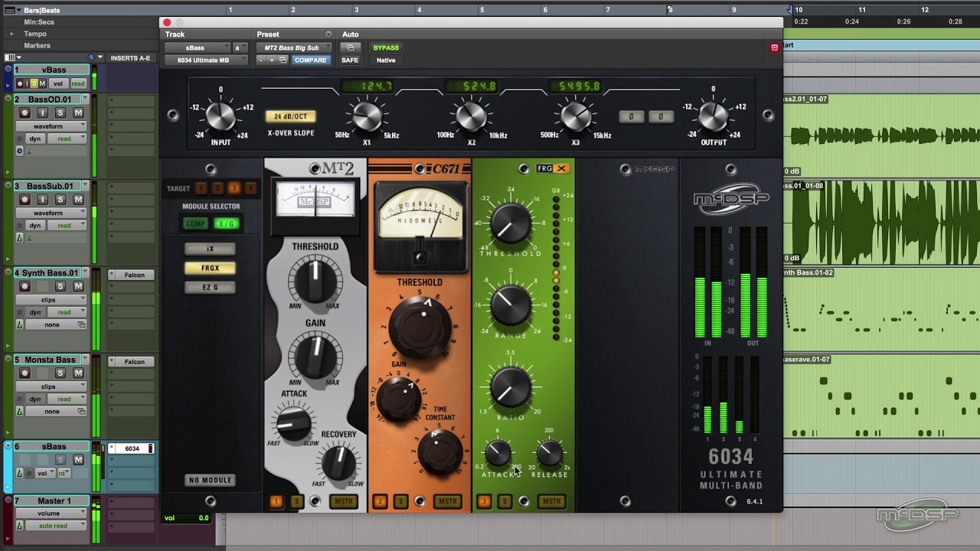Open the MT2 Bass Big Sub preset list
980x551 pixels.
[295, 47]
